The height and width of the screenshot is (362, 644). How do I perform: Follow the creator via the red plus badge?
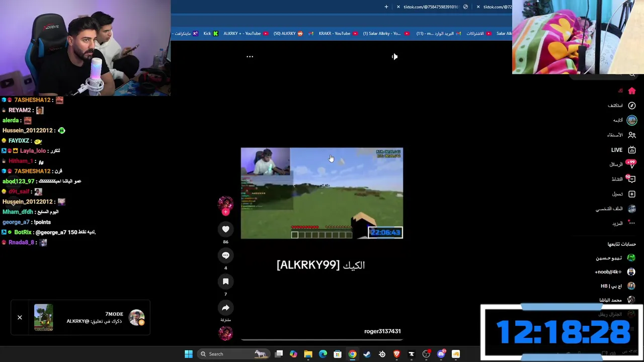[225, 212]
